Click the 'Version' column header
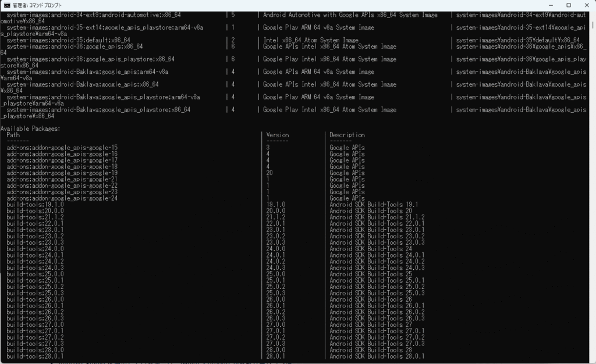Viewport: 596px width, 364px height. [x=278, y=135]
